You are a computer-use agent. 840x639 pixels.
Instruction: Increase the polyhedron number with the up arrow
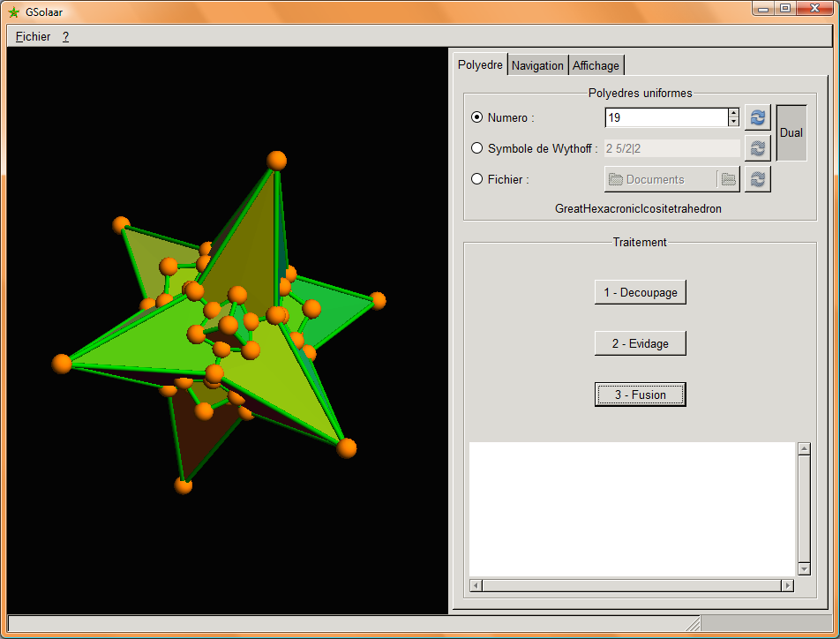733,113
